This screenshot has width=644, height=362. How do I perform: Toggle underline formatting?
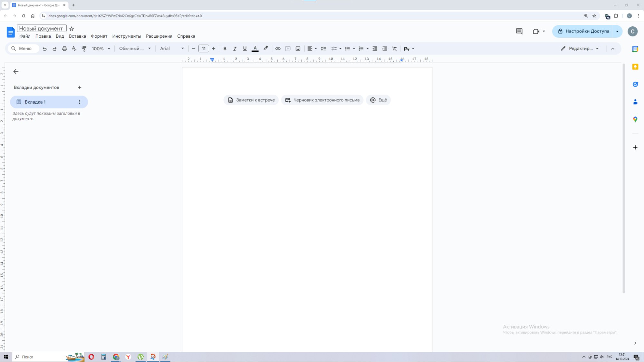tap(245, 49)
